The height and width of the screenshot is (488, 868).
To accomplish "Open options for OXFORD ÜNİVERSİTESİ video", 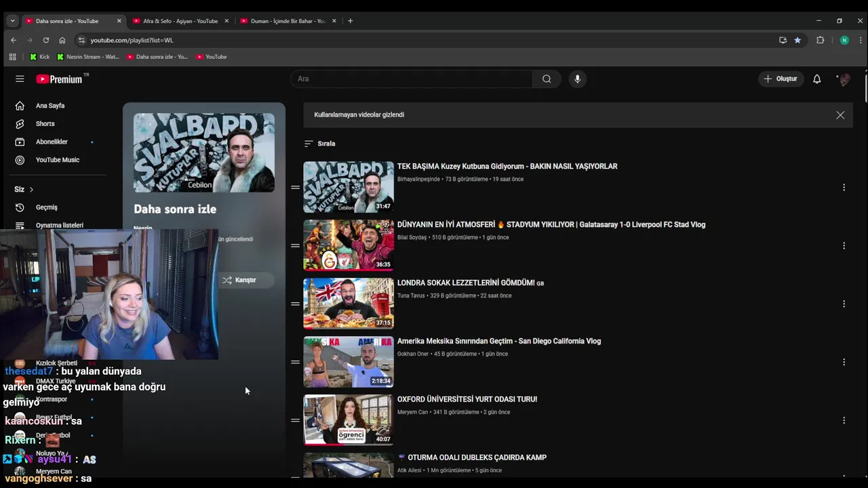I will 844,420.
